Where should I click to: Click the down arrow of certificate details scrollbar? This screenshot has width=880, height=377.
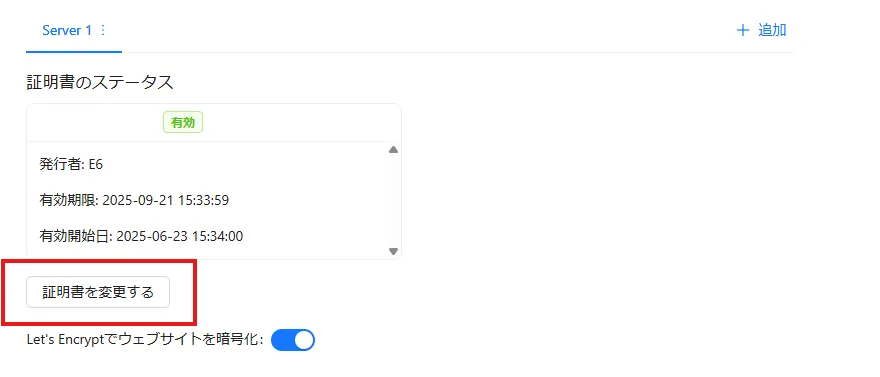click(393, 251)
